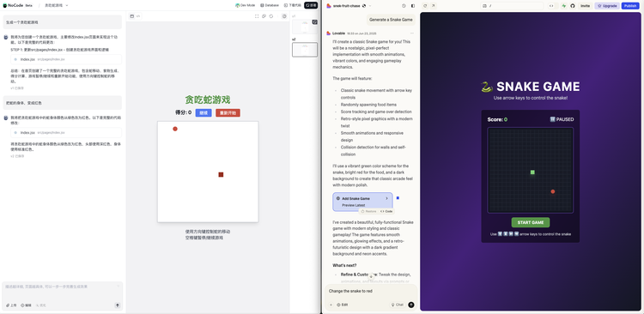
Task: Click the Lovable logo in the right window
Action: click(x=329, y=6)
